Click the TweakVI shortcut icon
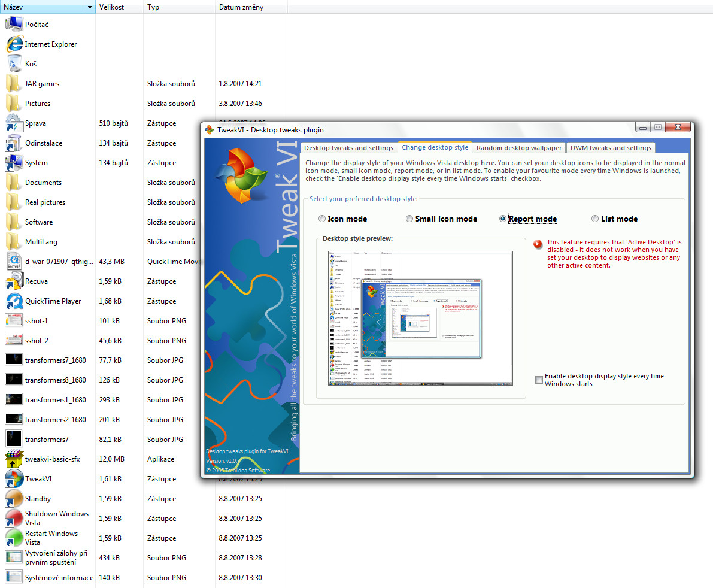713x588 pixels. click(14, 479)
